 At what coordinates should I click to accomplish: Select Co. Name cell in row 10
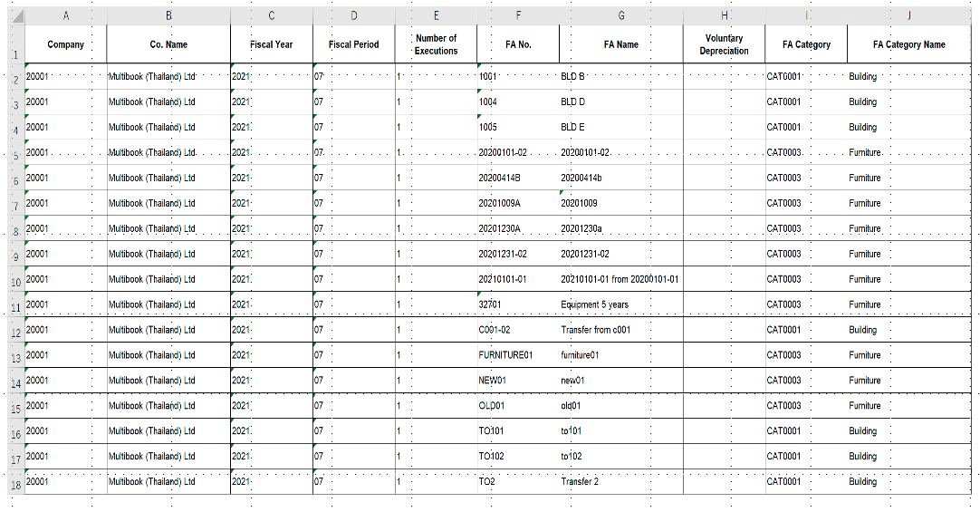(x=168, y=279)
